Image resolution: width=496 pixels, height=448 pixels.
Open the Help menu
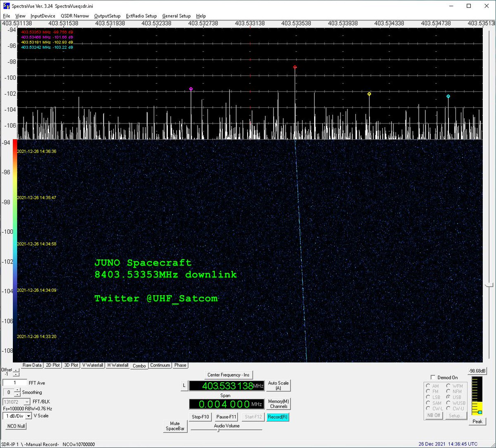201,16
